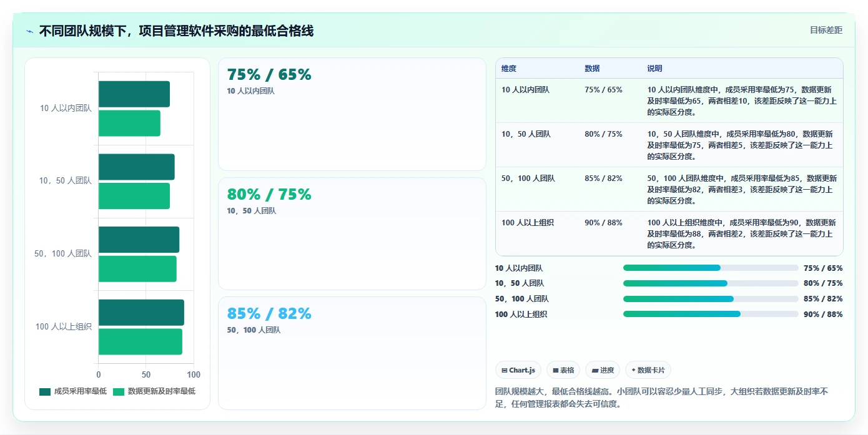The image size is (868, 435).
Task: Click the description cell starting 50，100 人团队维度中
Action: [x=742, y=190]
